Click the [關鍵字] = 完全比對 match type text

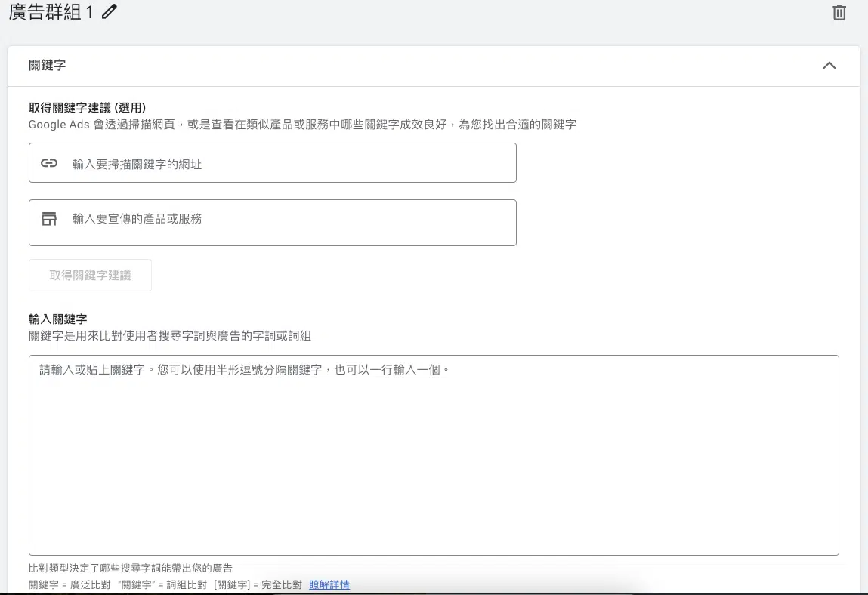click(257, 584)
